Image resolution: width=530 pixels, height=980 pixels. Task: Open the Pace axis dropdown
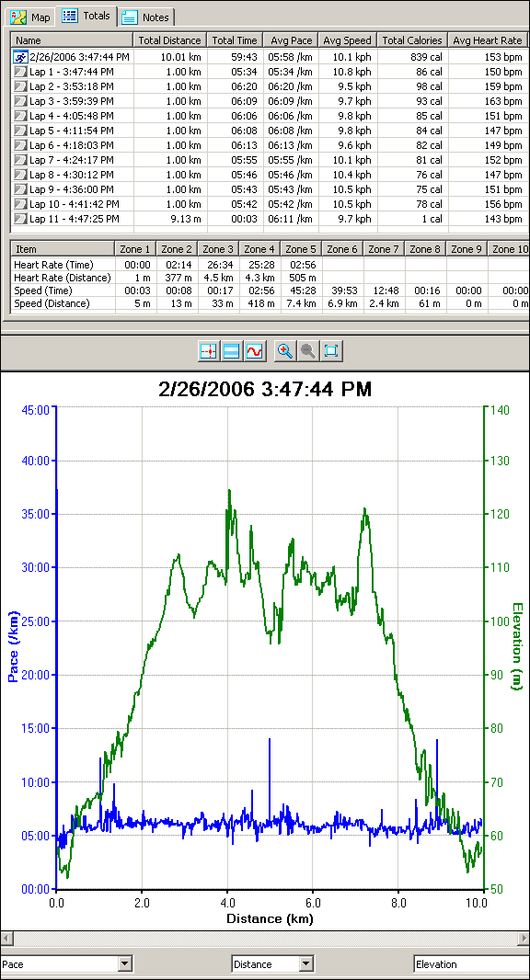point(126,964)
